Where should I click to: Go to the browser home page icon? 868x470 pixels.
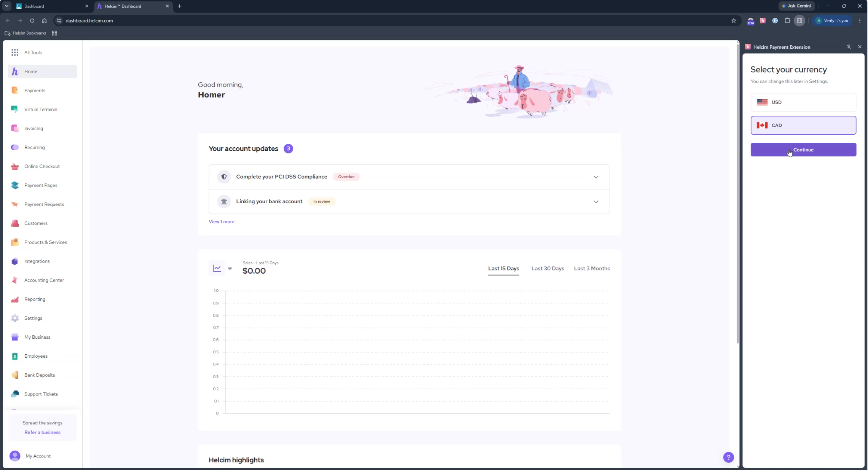point(44,21)
